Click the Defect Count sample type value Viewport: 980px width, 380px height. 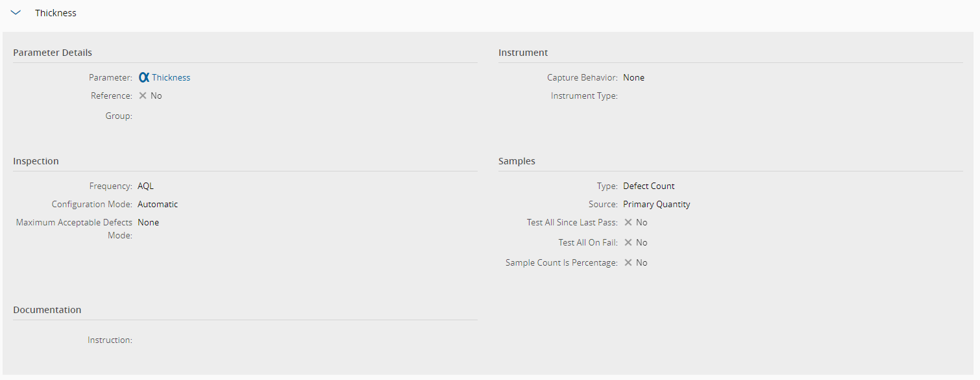click(x=649, y=186)
